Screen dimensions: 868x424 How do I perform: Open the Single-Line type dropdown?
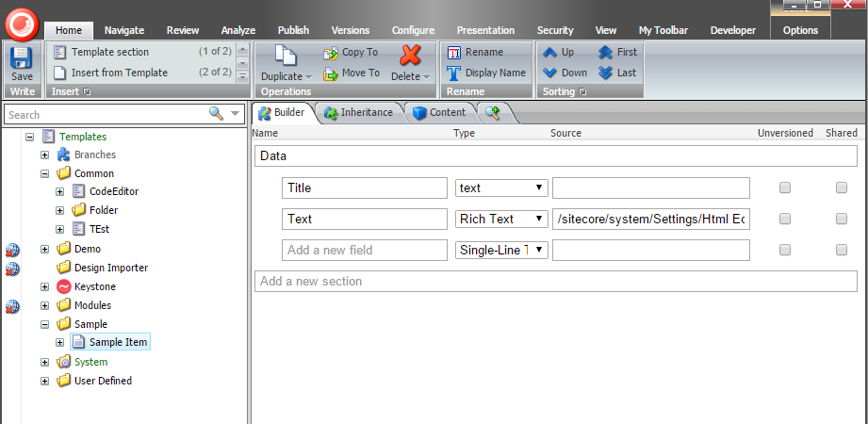coord(501,251)
